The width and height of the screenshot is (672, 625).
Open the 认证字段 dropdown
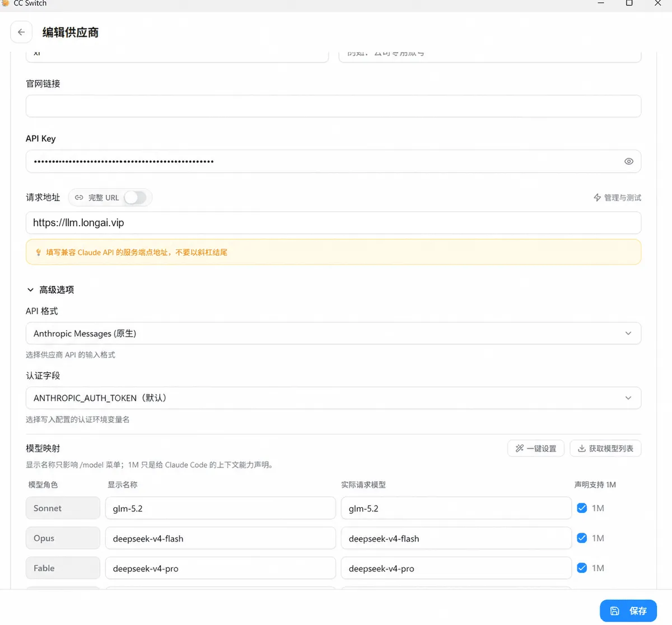tap(333, 398)
